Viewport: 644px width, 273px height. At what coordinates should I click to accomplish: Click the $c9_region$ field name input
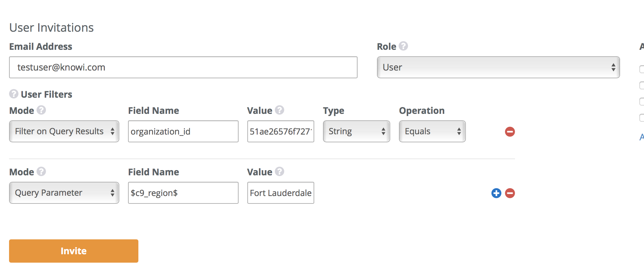tap(183, 193)
